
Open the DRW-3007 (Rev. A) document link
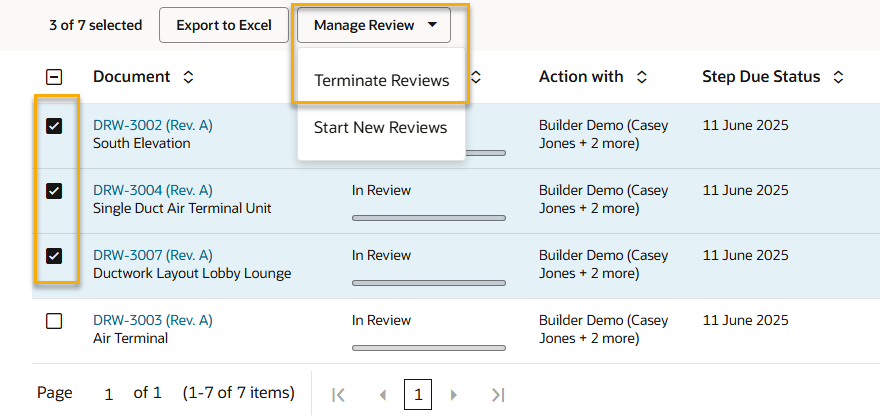pyautogui.click(x=152, y=255)
